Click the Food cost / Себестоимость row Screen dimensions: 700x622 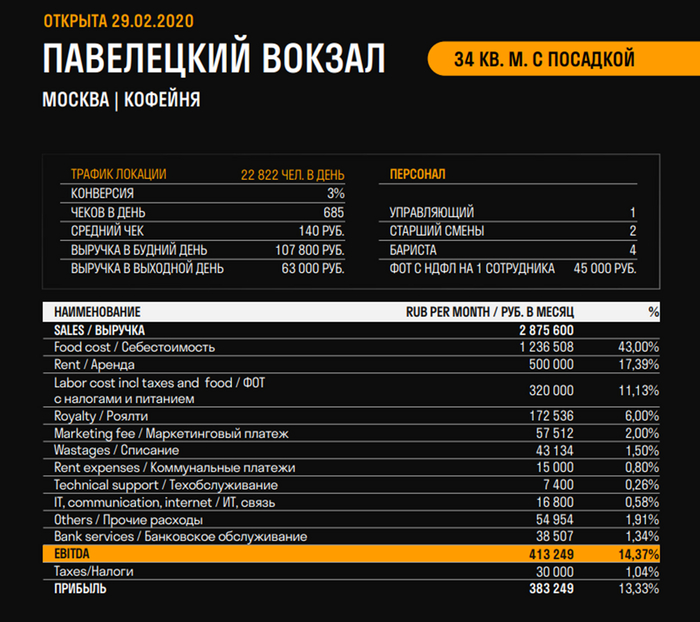(351, 347)
